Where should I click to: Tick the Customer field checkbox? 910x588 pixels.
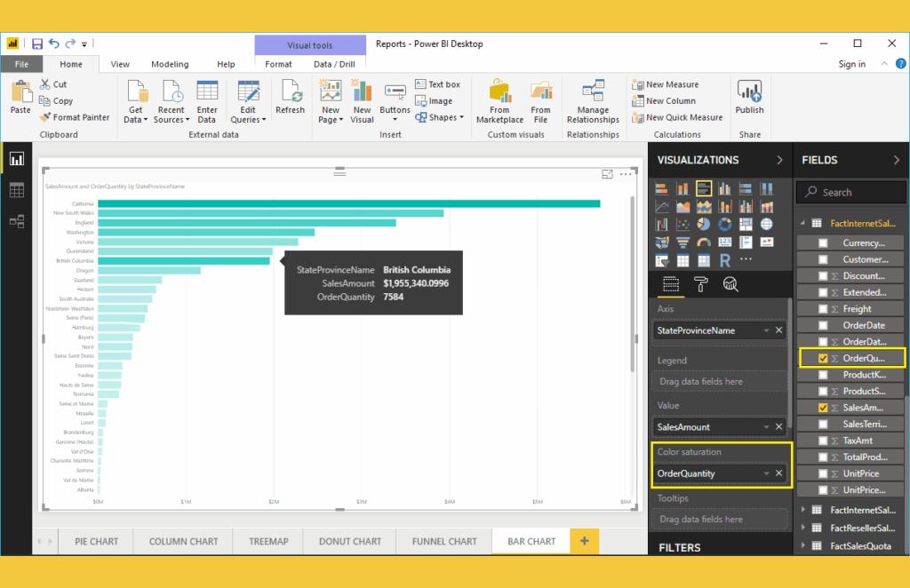point(822,259)
